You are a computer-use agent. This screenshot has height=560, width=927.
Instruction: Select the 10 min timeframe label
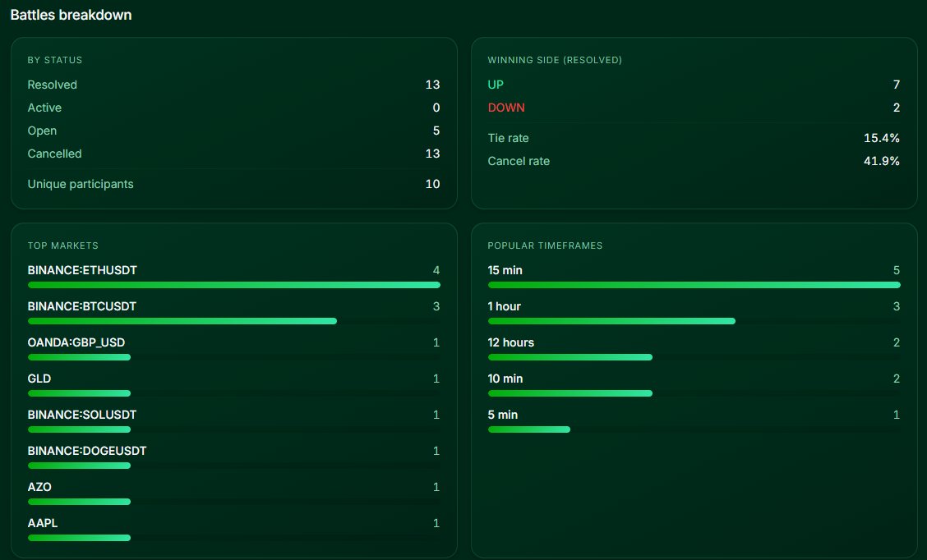(505, 378)
